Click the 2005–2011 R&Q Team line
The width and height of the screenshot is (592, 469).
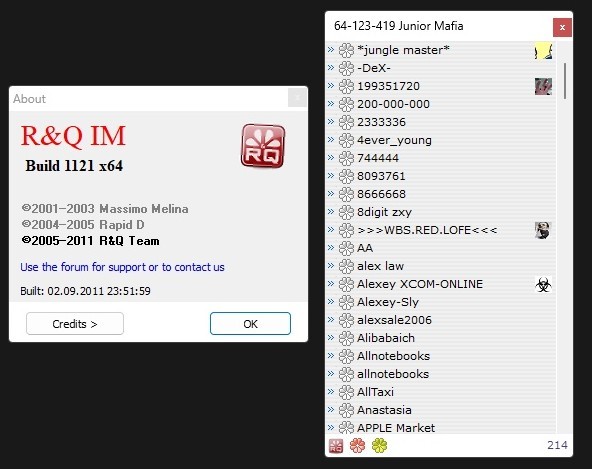tap(91, 241)
